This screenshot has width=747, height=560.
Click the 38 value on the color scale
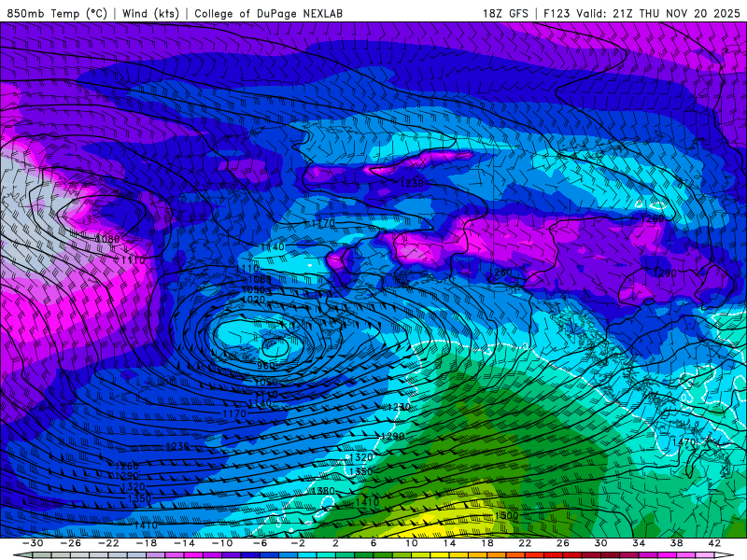[676, 543]
